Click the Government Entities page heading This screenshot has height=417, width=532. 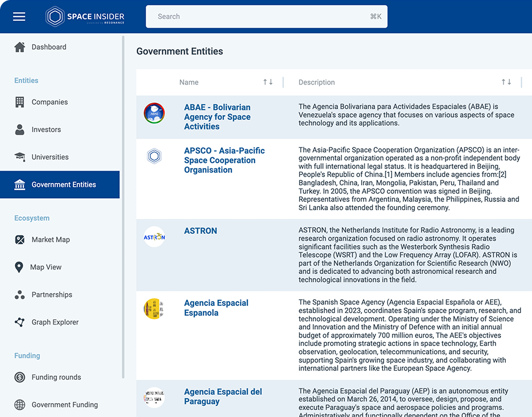[x=180, y=51]
